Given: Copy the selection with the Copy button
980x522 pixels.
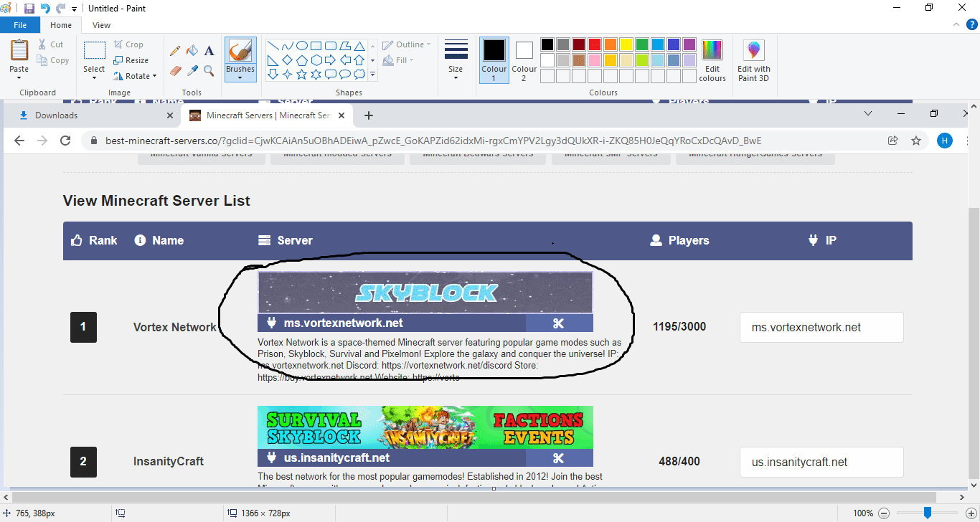Looking at the screenshot, I should point(53,60).
